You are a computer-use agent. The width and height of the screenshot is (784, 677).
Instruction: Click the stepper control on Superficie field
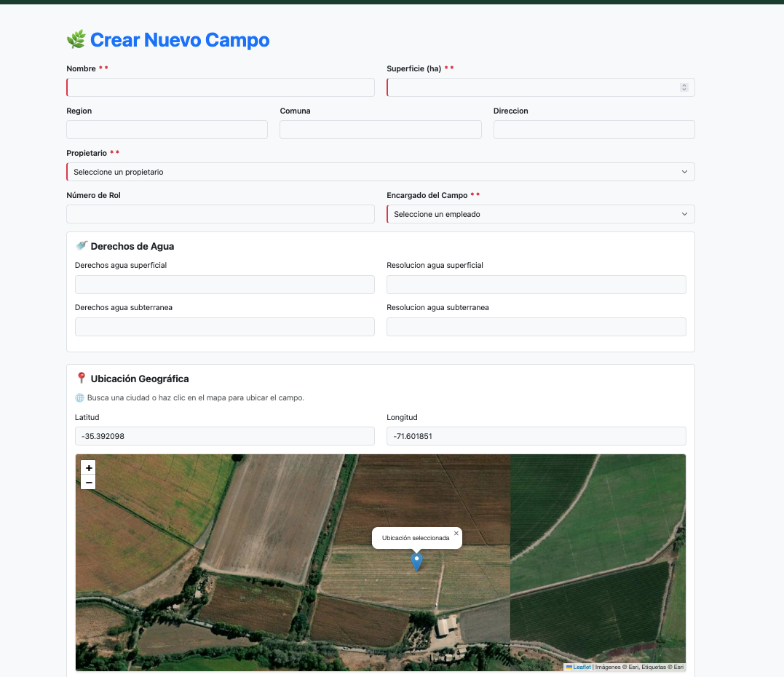tap(684, 87)
